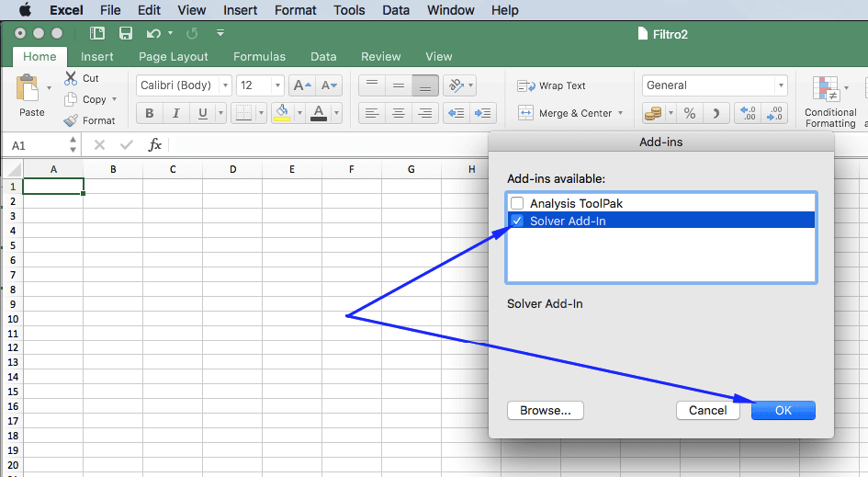Decrease font size with small A icon
Screen dimensions: 868x477
(x=329, y=85)
